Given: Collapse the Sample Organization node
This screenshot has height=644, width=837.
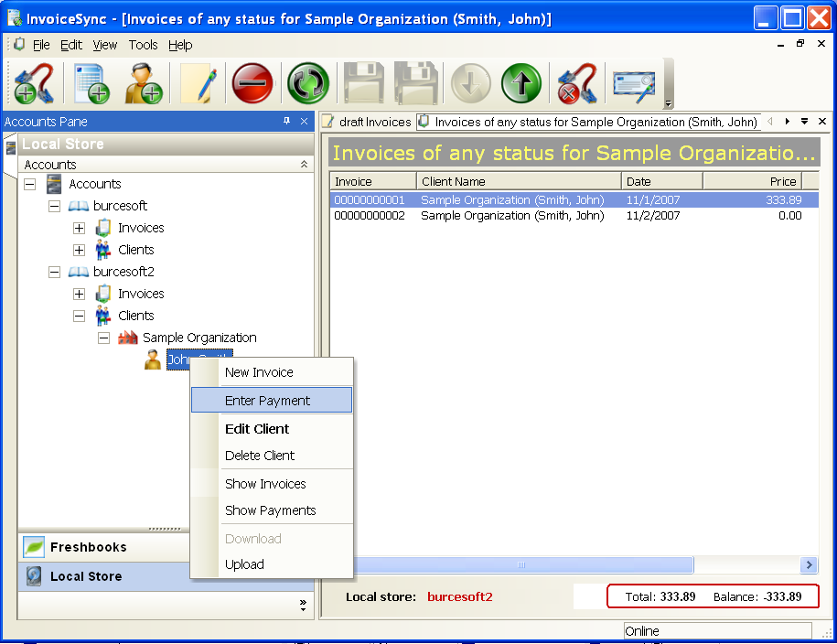Looking at the screenshot, I should click(x=103, y=338).
